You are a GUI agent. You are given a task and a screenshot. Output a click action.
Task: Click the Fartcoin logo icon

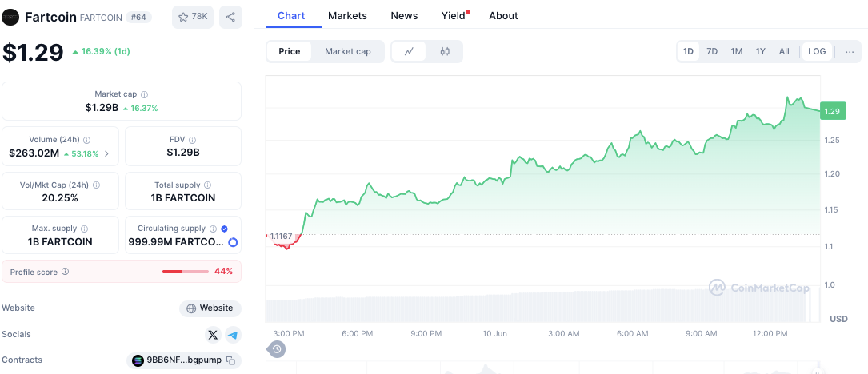10,17
